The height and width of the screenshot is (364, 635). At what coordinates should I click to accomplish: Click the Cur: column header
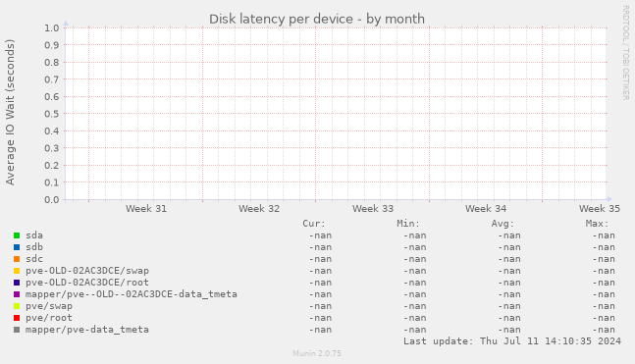[314, 224]
